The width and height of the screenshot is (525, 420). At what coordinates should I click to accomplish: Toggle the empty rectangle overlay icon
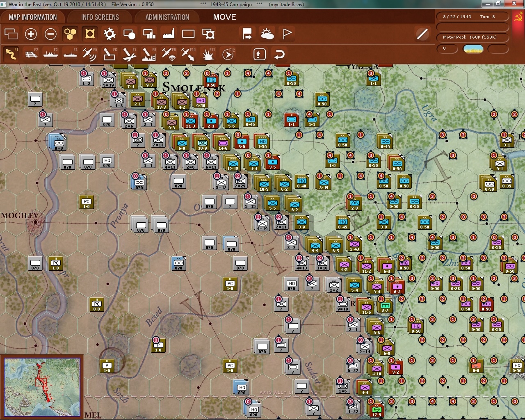pos(188,34)
